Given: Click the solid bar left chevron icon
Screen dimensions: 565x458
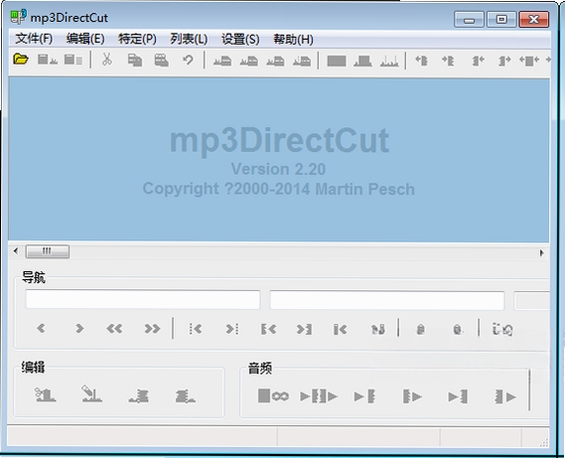Looking at the screenshot, I should click(x=340, y=329).
